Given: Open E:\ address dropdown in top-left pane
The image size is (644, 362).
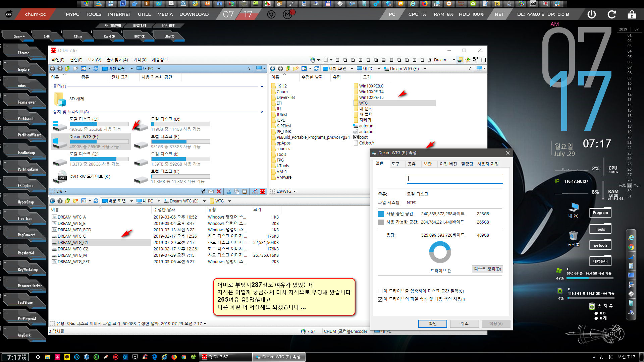Looking at the screenshot, I should [x=65, y=191].
